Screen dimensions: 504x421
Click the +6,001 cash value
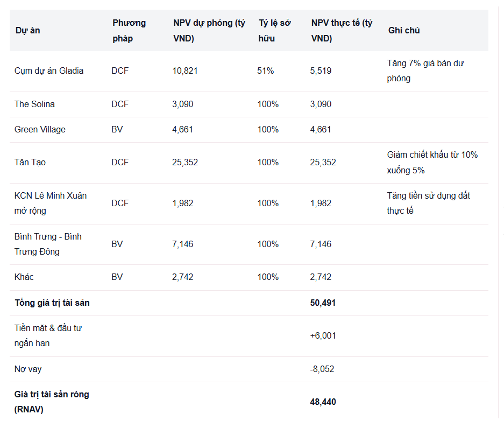(323, 336)
